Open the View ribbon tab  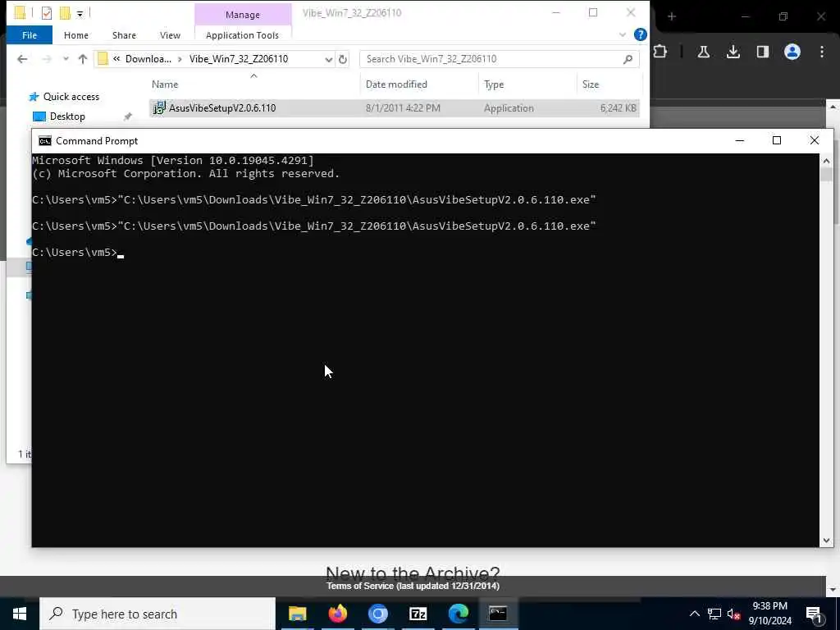coord(170,34)
